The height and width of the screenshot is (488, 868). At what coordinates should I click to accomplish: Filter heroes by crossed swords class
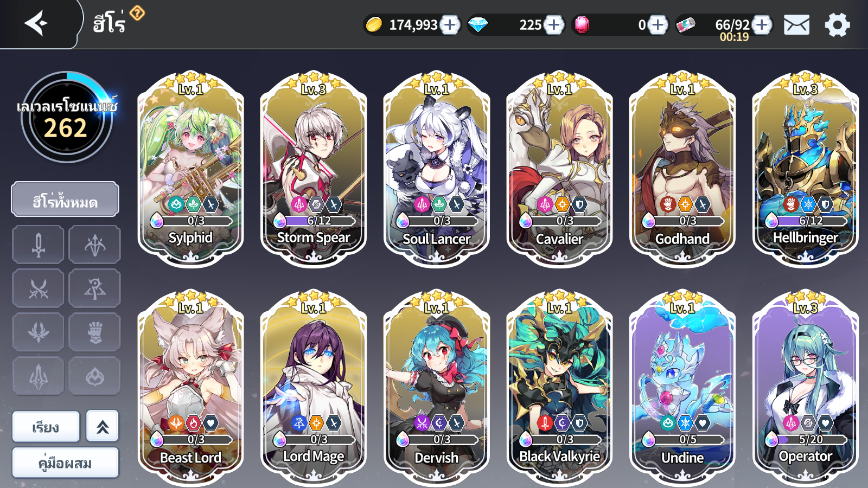point(38,288)
